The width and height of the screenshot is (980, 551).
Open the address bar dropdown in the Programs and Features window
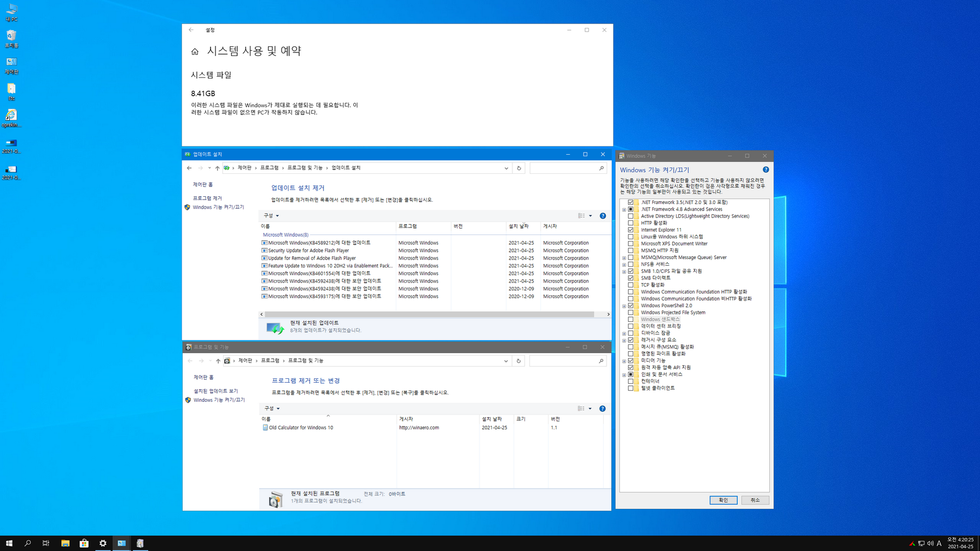click(506, 361)
